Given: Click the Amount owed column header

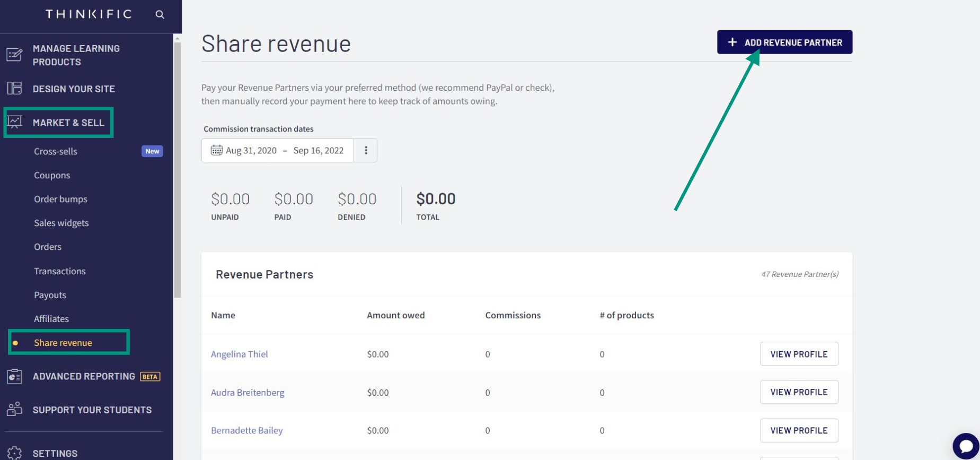Looking at the screenshot, I should tap(396, 315).
